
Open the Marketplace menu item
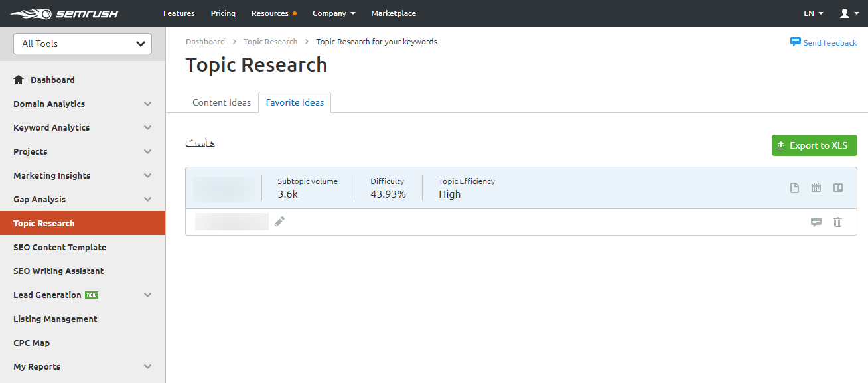[x=393, y=13]
